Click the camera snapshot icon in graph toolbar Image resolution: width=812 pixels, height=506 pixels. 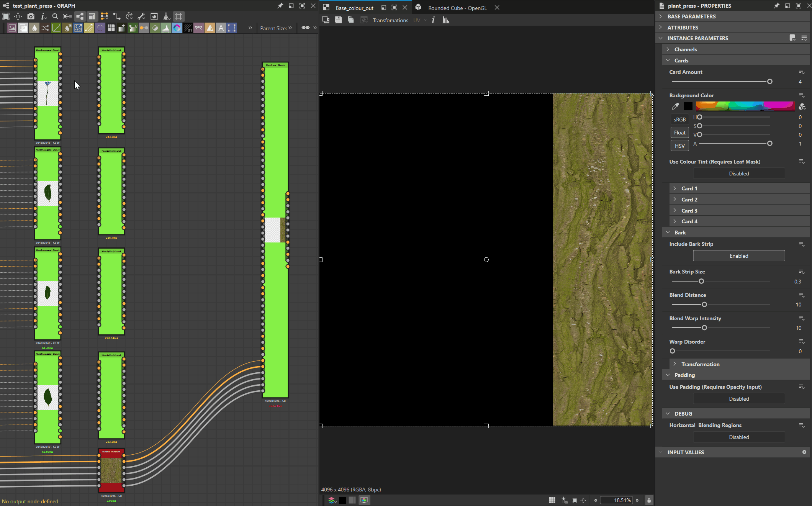click(x=31, y=16)
